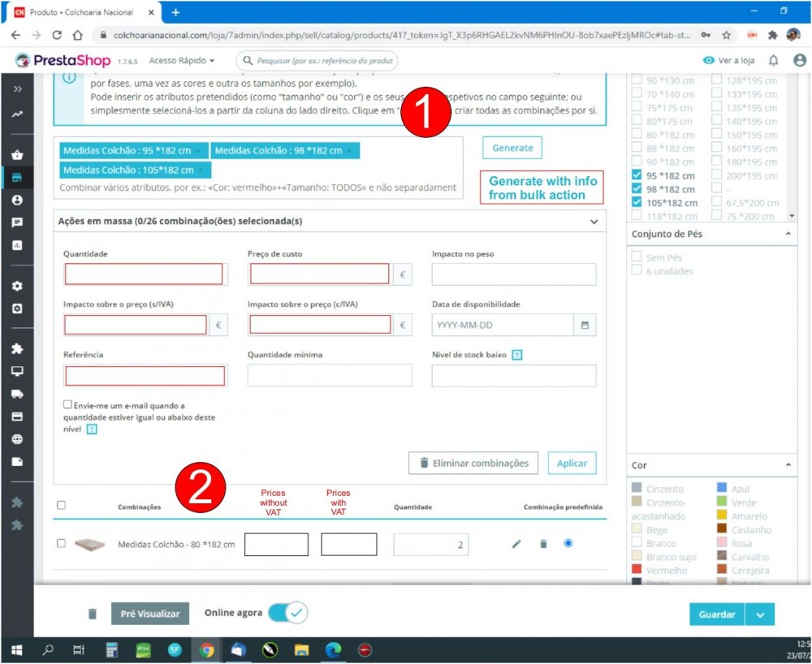Open the Guardar dropdown arrow menu

pyautogui.click(x=760, y=614)
